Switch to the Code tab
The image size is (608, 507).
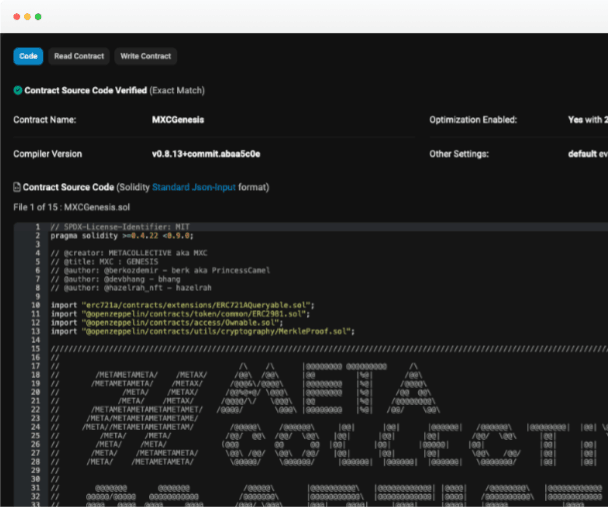pos(28,56)
